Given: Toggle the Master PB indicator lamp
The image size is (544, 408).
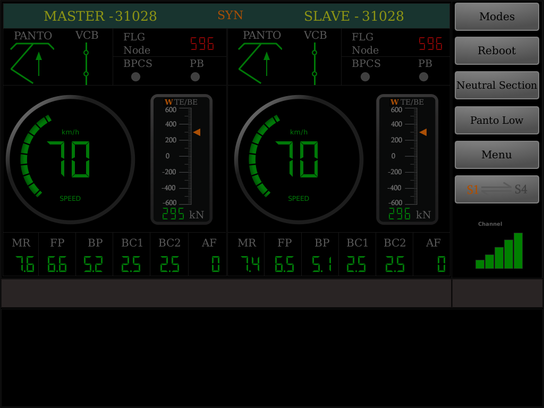Looking at the screenshot, I should point(195,77).
